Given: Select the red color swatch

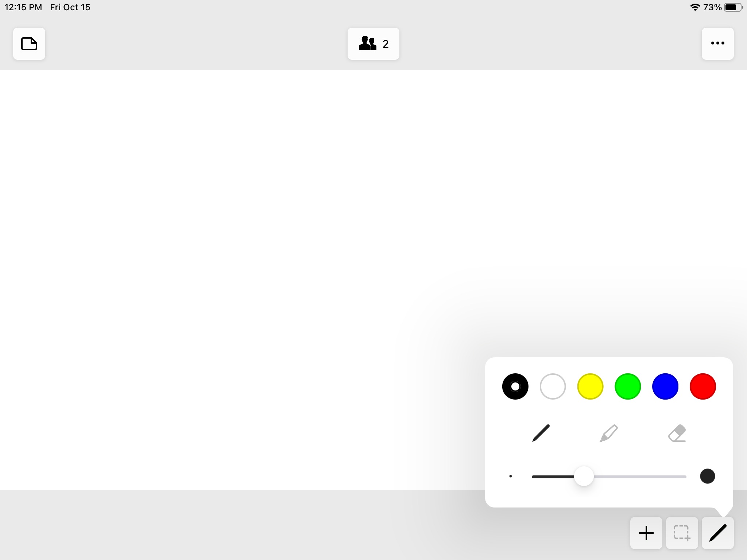Looking at the screenshot, I should 704,386.
